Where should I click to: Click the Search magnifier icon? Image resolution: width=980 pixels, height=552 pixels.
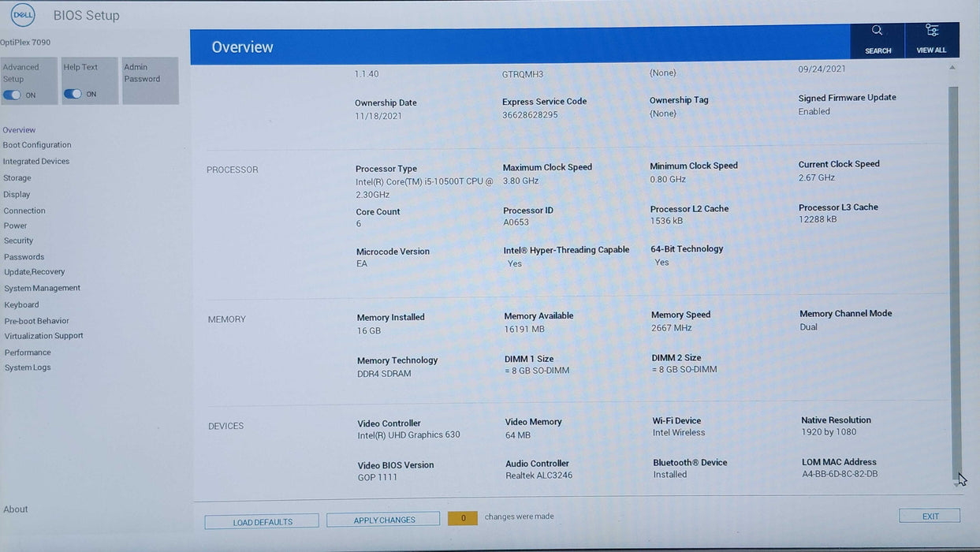(877, 32)
